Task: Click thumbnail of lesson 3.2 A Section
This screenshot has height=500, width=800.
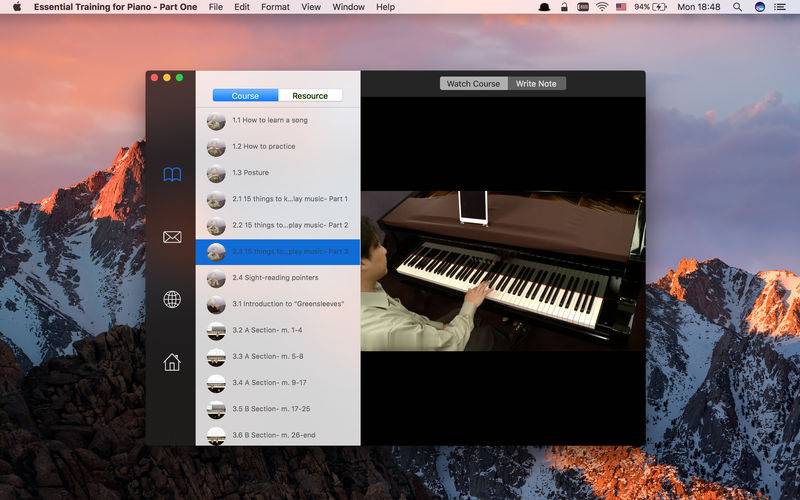Action: pyautogui.click(x=216, y=331)
